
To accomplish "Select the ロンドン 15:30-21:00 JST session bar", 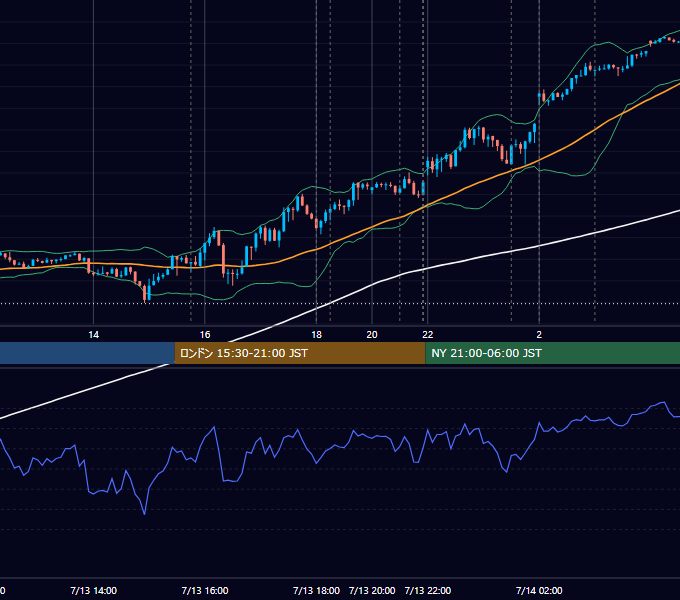I will pos(300,353).
